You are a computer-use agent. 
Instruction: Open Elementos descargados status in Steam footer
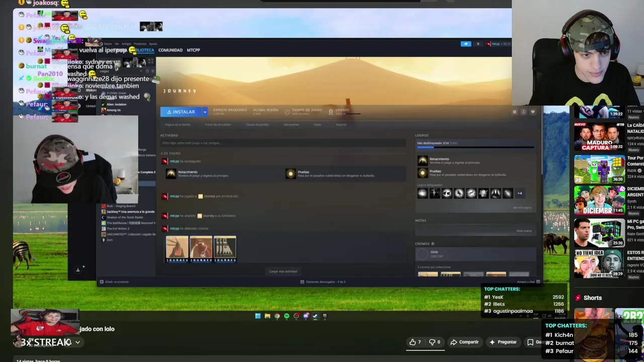click(323, 282)
